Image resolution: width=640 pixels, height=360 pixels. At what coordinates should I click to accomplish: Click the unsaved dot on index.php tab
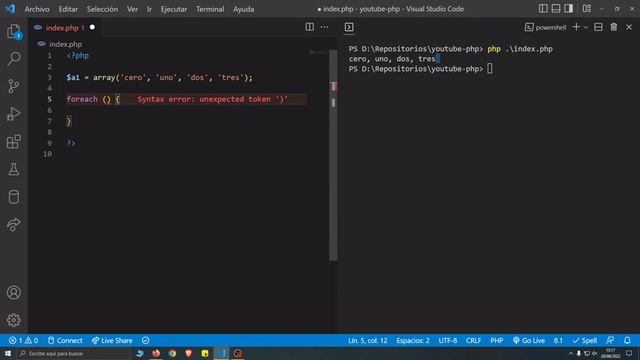(x=92, y=27)
